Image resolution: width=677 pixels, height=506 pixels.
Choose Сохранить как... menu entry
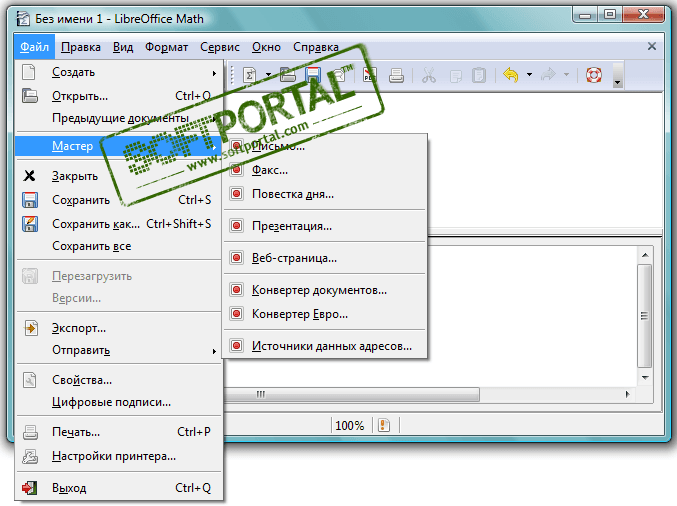coord(119,224)
